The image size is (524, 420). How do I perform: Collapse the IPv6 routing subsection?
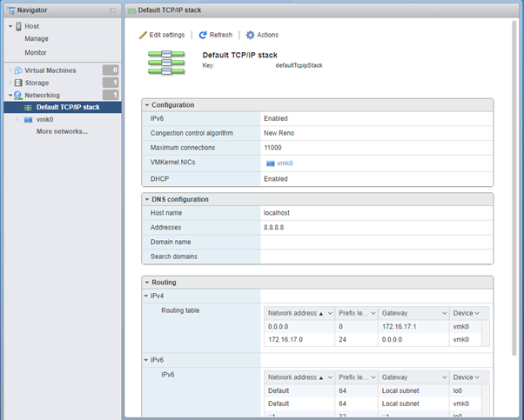coord(146,360)
